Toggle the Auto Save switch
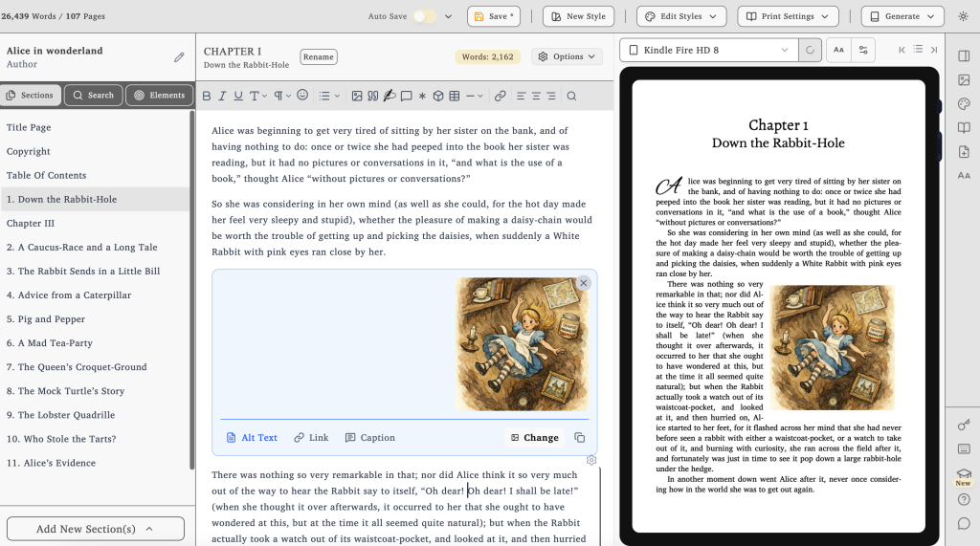Image resolution: width=980 pixels, height=546 pixels. click(x=424, y=16)
